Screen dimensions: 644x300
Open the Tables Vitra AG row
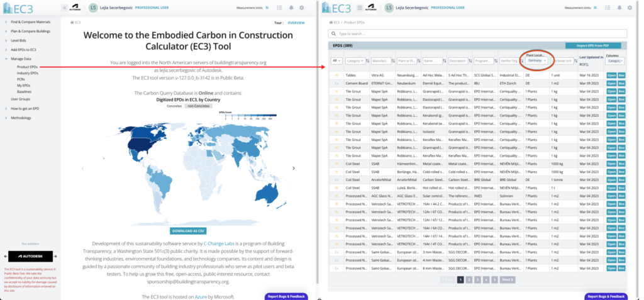(611, 75)
